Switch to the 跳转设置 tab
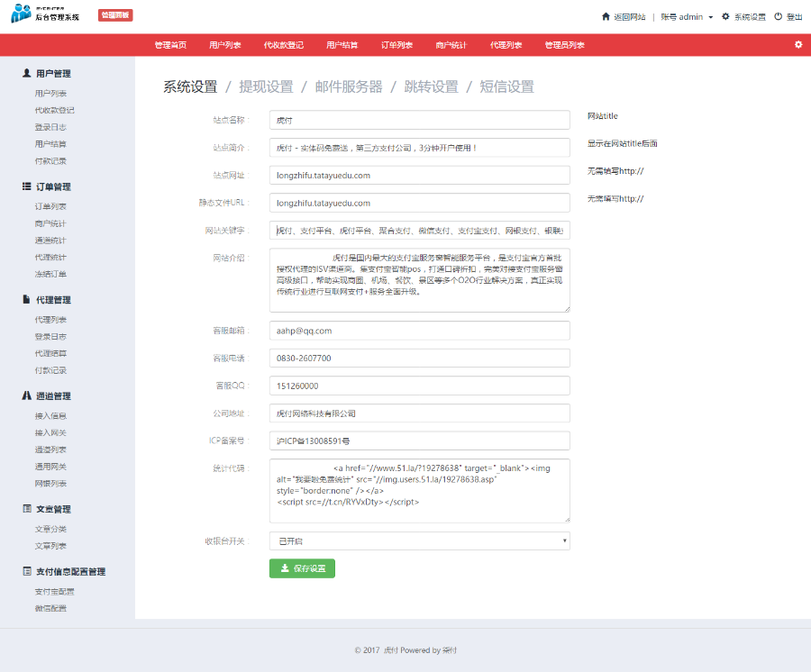Viewport: 811px width, 672px height. click(432, 86)
